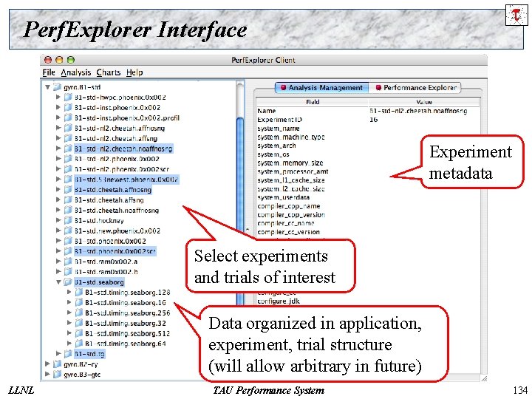
Task: Click the green zoom window button
Action: click(71, 60)
